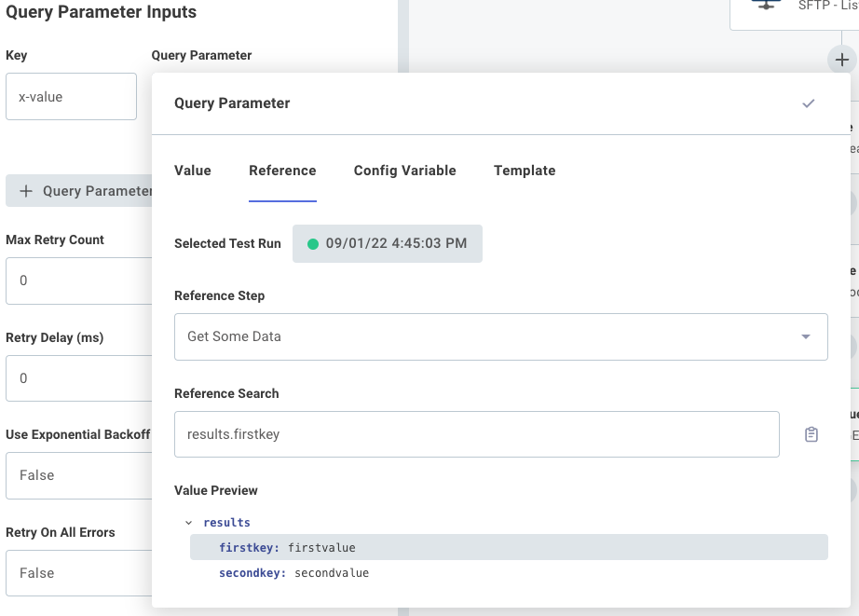The width and height of the screenshot is (859, 616).
Task: Confirm Query Parameter with the checkmark icon
Action: click(808, 103)
